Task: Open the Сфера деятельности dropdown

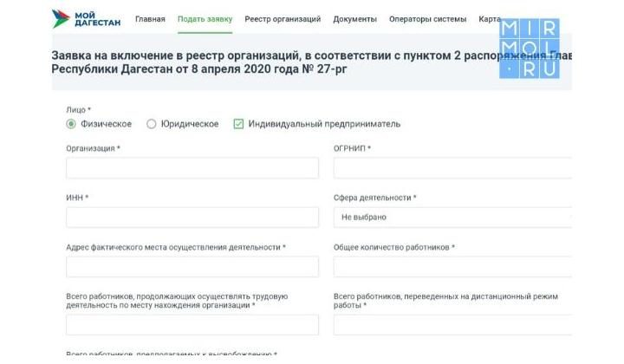Action: click(x=452, y=217)
